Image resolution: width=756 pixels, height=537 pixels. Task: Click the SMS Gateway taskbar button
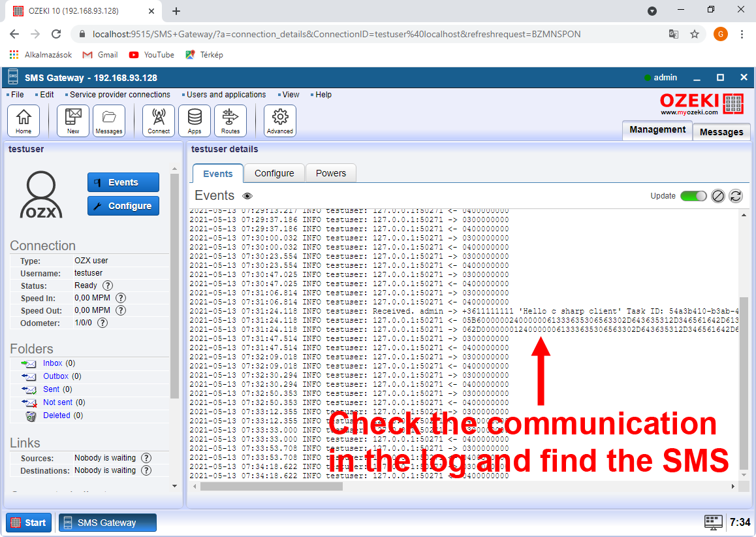click(x=108, y=523)
